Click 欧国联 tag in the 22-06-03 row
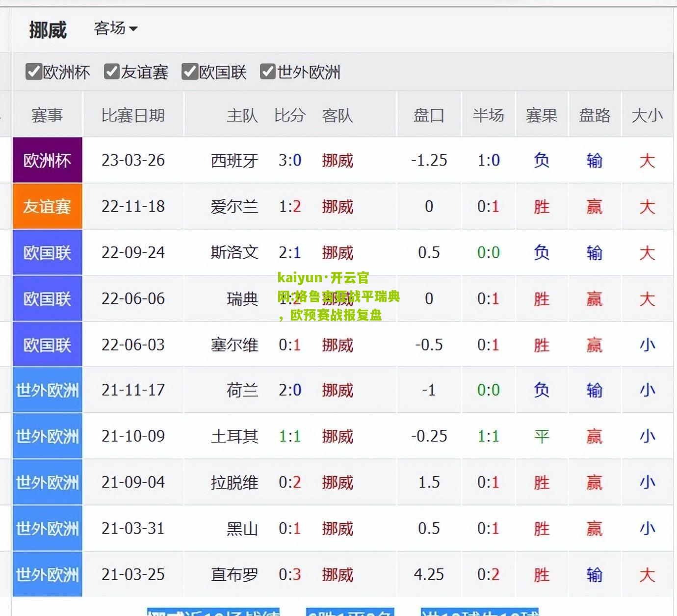This screenshot has width=677, height=616. (x=47, y=345)
